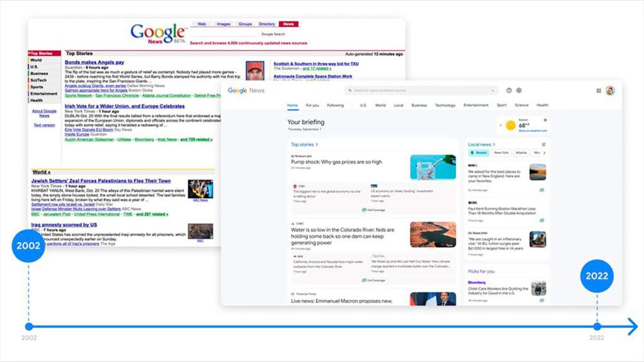Click the search magnifier icon

[x=350, y=90]
